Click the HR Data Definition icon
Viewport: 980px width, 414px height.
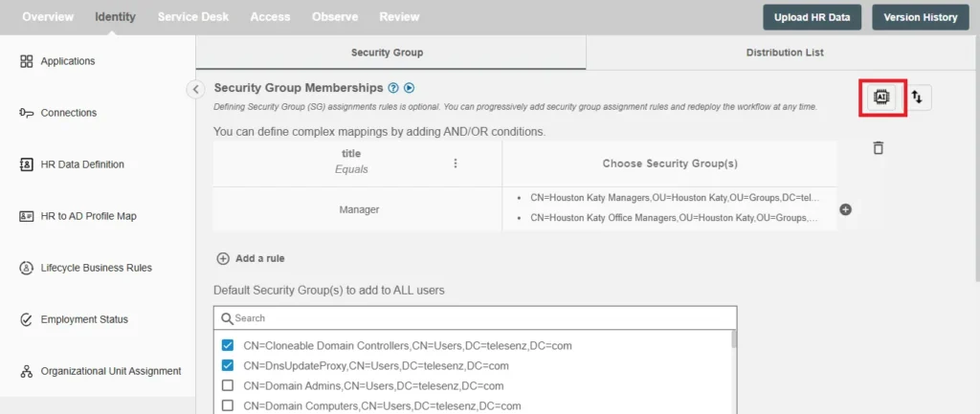[26, 164]
